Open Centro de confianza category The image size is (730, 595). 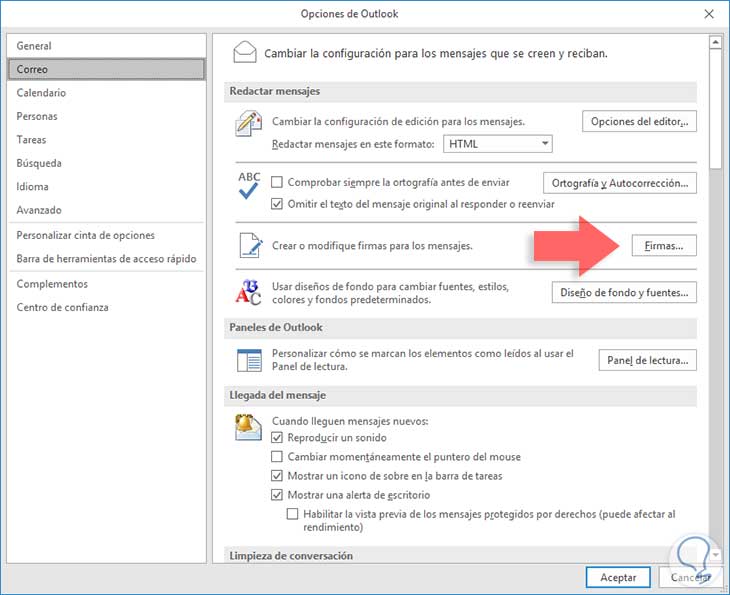(x=106, y=307)
